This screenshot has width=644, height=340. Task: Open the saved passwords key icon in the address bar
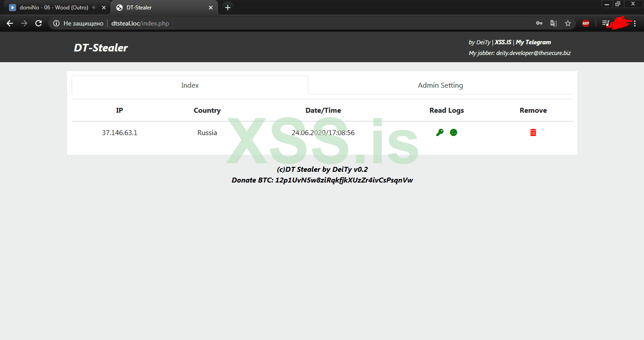point(539,23)
